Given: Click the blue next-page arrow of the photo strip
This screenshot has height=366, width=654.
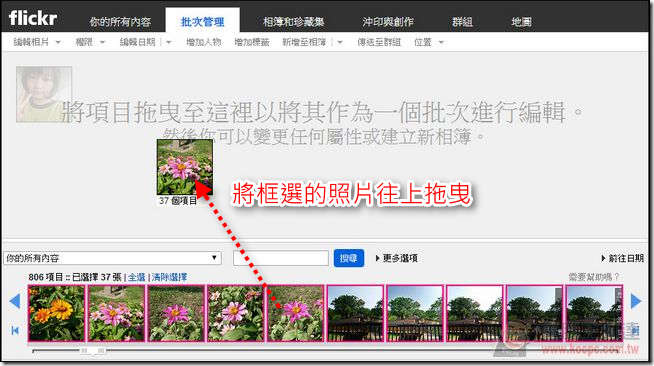Looking at the screenshot, I should (636, 301).
